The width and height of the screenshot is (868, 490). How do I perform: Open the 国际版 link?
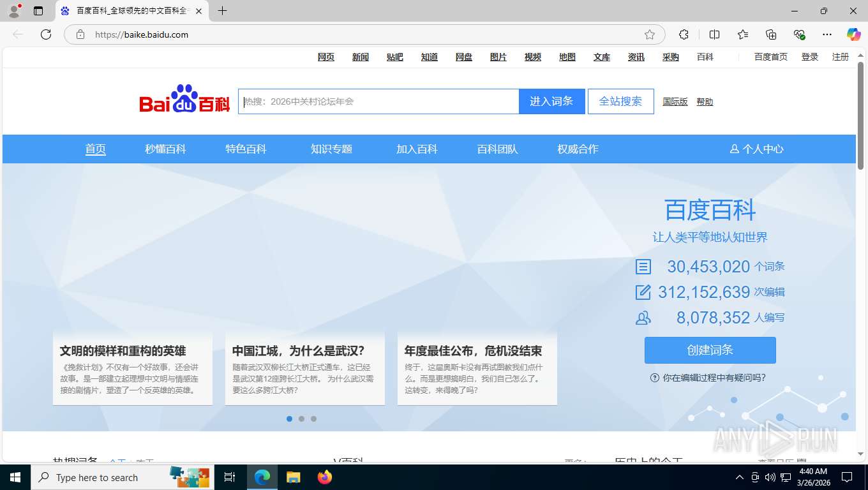[x=675, y=101]
